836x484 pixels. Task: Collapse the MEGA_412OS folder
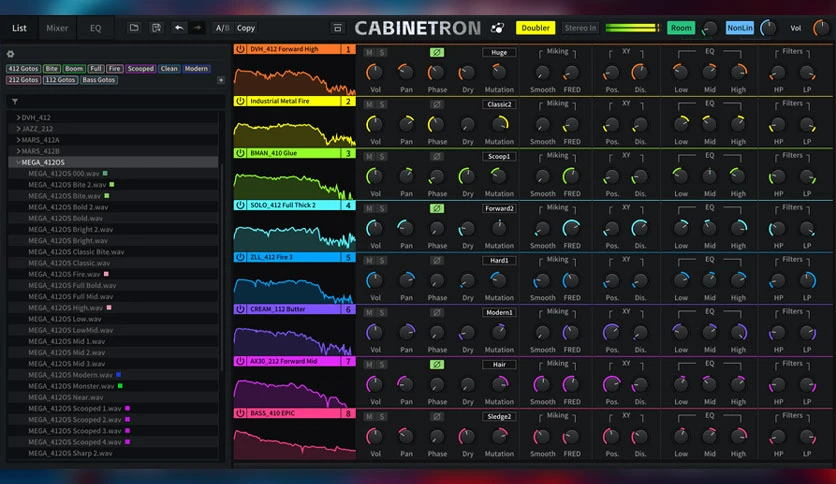click(x=18, y=162)
